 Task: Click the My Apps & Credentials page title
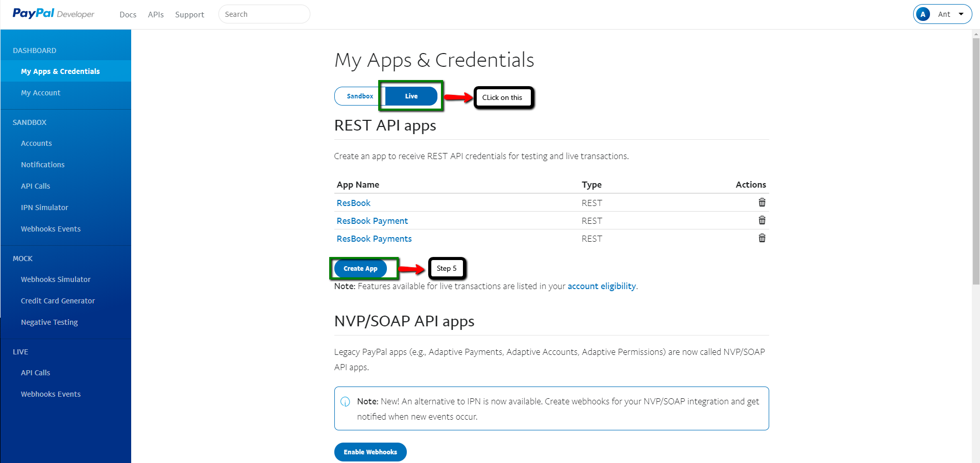(434, 60)
